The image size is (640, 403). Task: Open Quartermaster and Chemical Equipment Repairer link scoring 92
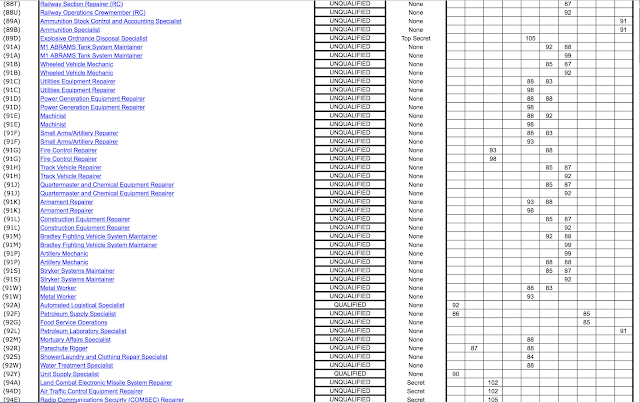[x=107, y=193]
